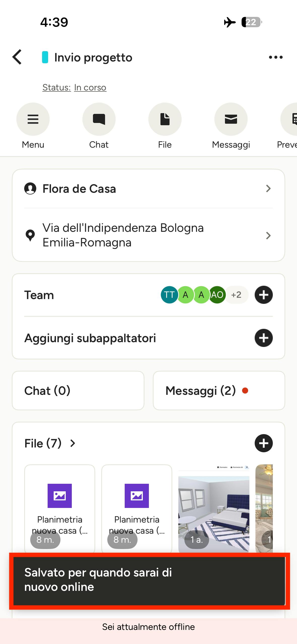Open the File document shortcut icon
Image resolution: width=297 pixels, height=644 pixels.
(165, 119)
